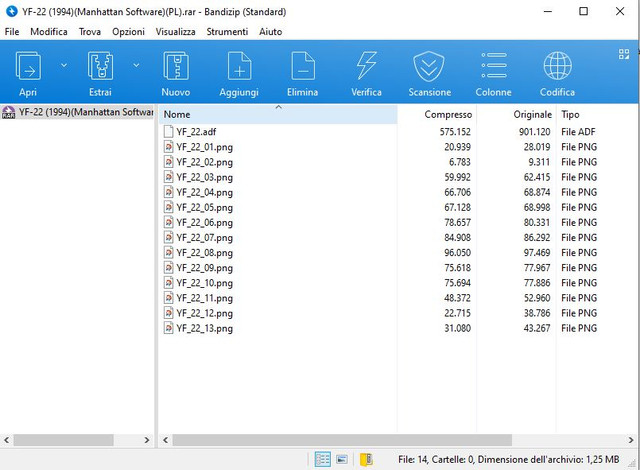Sort by the Nome column header
The width and height of the screenshot is (640, 470).
click(278, 114)
